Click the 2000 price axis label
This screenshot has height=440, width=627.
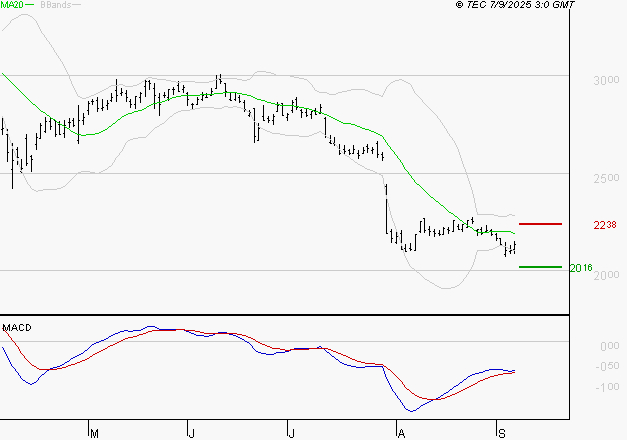point(606,275)
